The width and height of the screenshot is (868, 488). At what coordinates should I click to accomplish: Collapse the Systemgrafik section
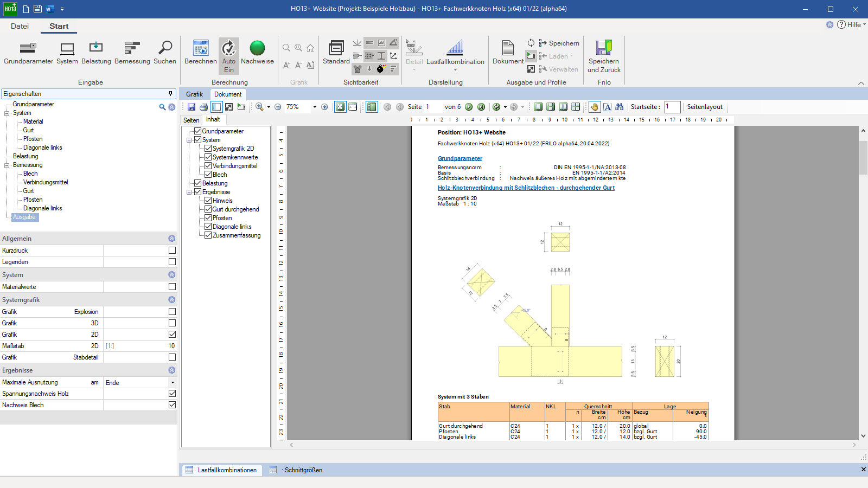171,300
